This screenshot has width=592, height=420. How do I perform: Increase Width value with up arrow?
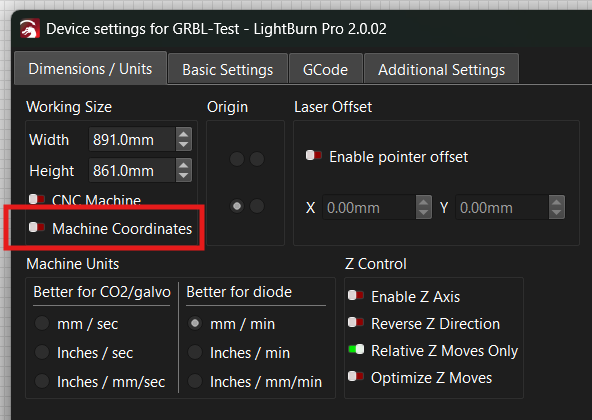click(183, 134)
